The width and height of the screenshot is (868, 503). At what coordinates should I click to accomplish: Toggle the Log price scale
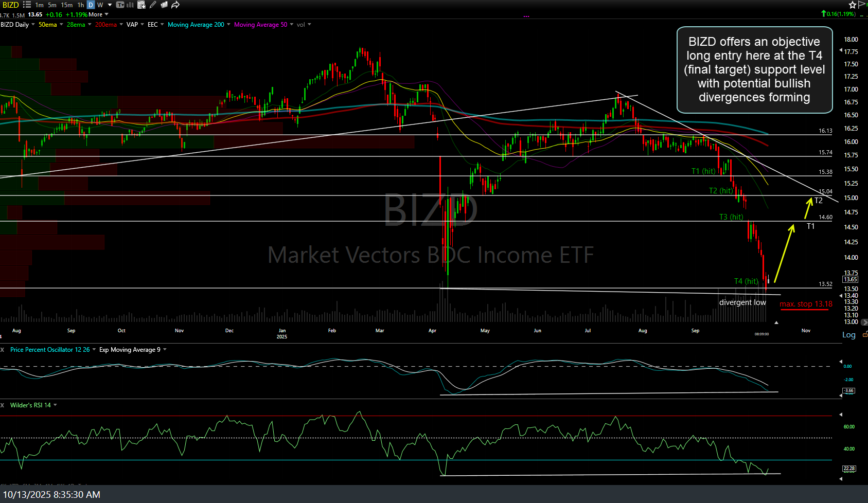point(848,335)
